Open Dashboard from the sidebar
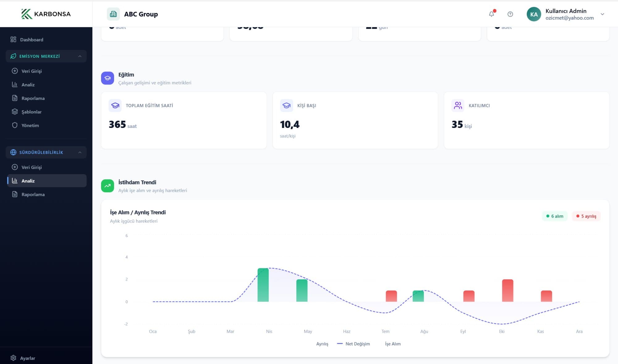 click(x=32, y=40)
